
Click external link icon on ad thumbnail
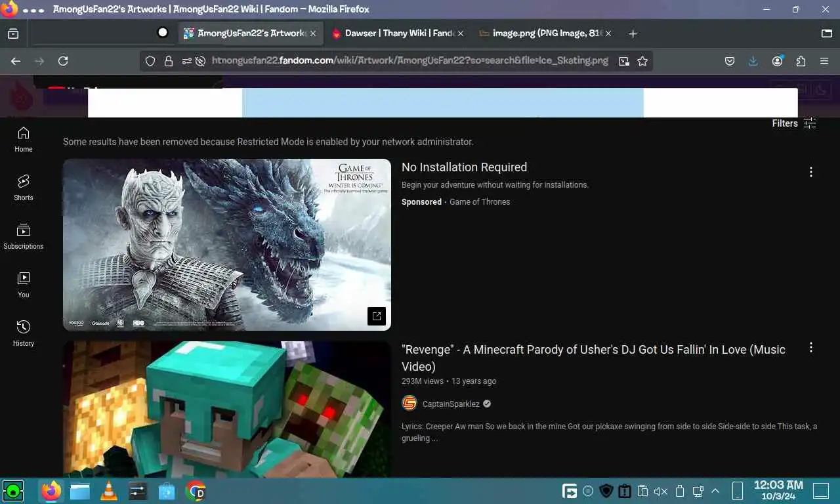click(x=377, y=316)
